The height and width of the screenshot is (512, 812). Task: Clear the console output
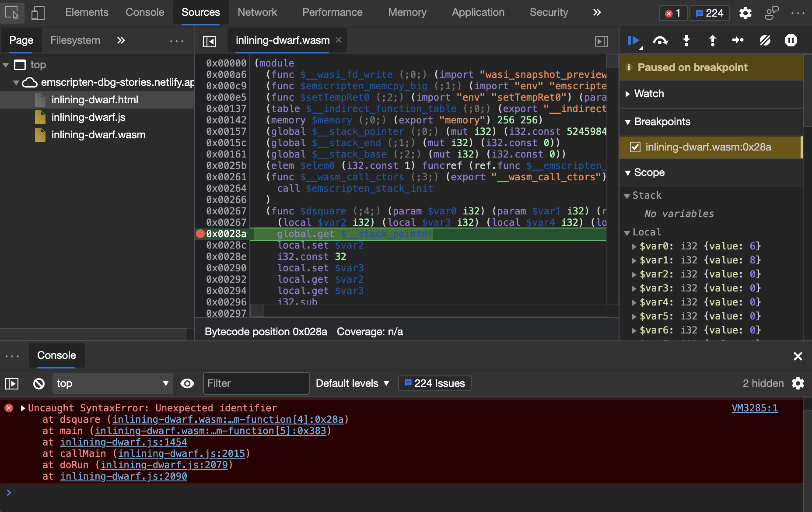pyautogui.click(x=38, y=383)
